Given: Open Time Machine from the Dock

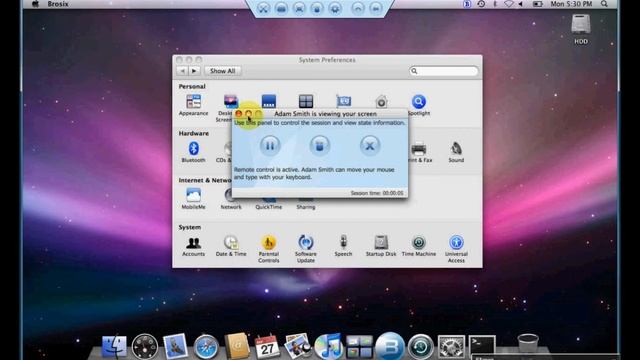Looking at the screenshot, I should [x=421, y=347].
